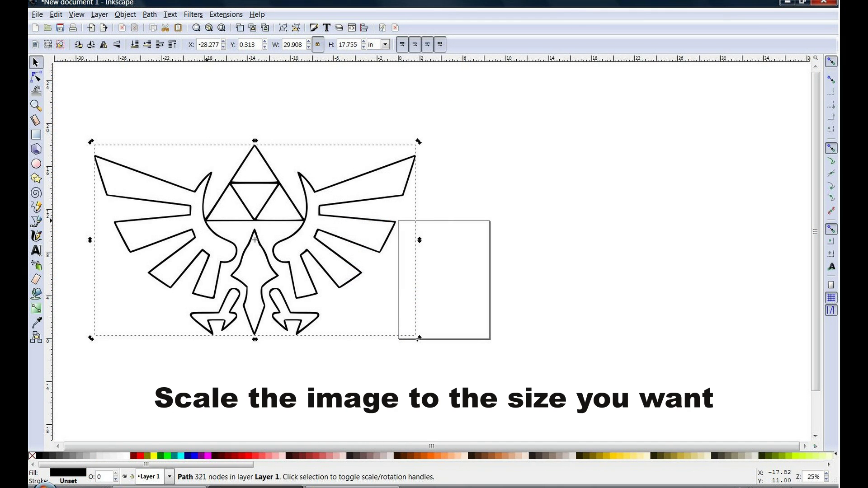Select the Node edit tool

(36, 77)
